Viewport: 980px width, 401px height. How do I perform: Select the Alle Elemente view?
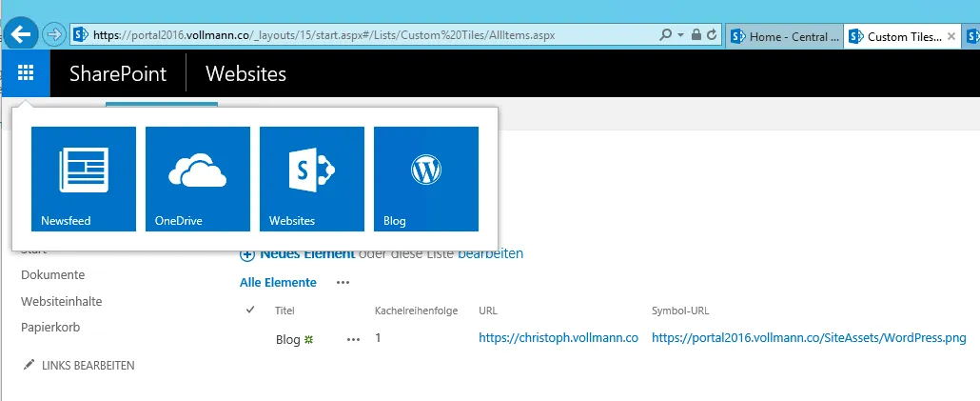[x=278, y=283]
